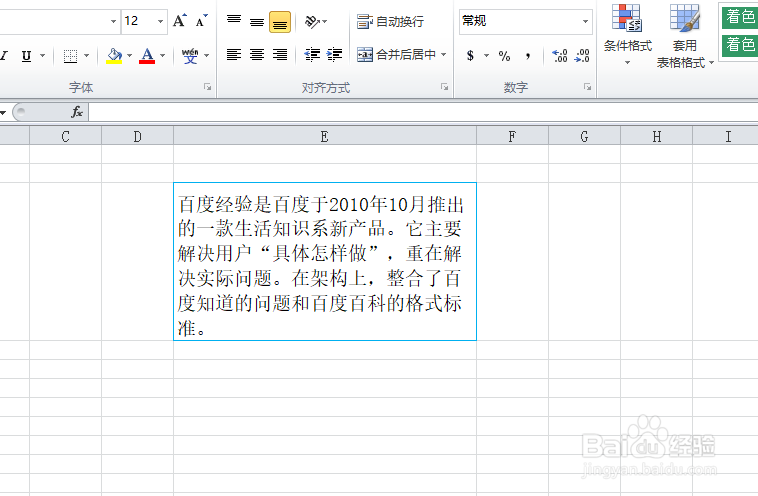Apply yellow fill color bucket
This screenshot has height=496, width=758.
[x=114, y=56]
